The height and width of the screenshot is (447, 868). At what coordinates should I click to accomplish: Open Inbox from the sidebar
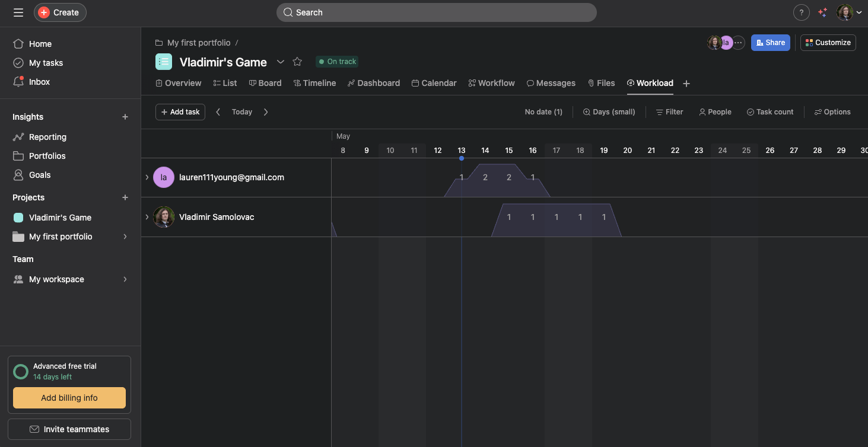click(39, 82)
